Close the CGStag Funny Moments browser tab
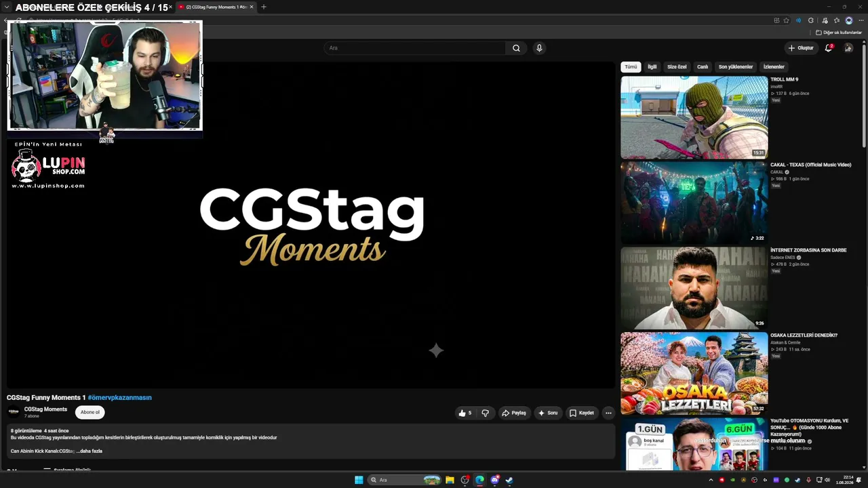 click(x=252, y=7)
